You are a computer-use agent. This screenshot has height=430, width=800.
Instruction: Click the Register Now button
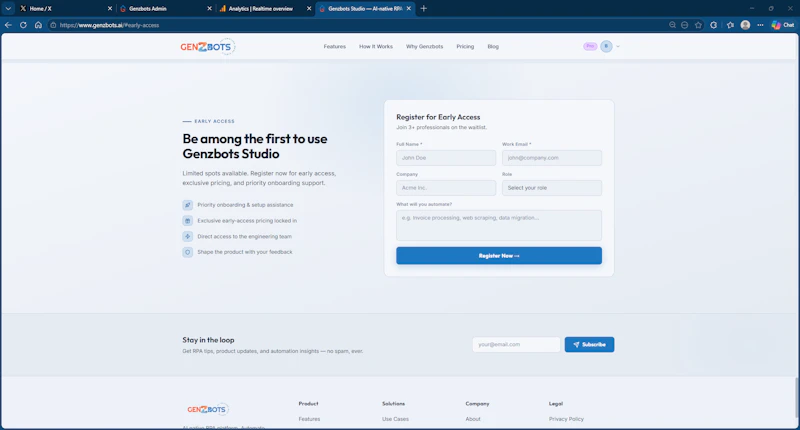499,256
